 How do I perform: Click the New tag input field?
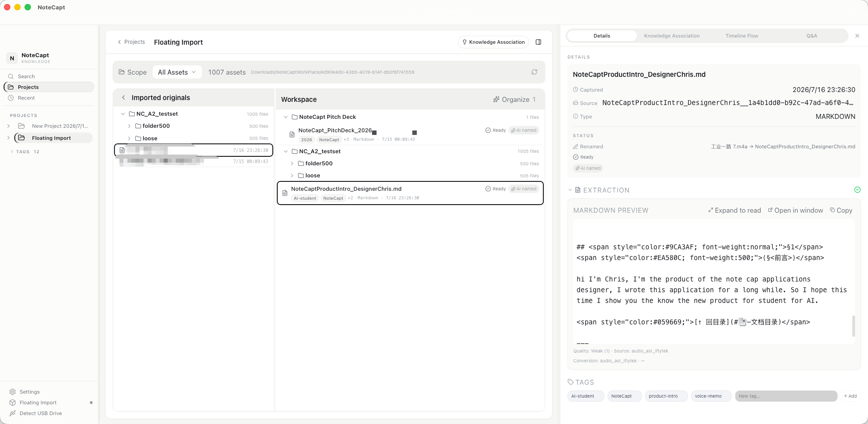(x=786, y=396)
